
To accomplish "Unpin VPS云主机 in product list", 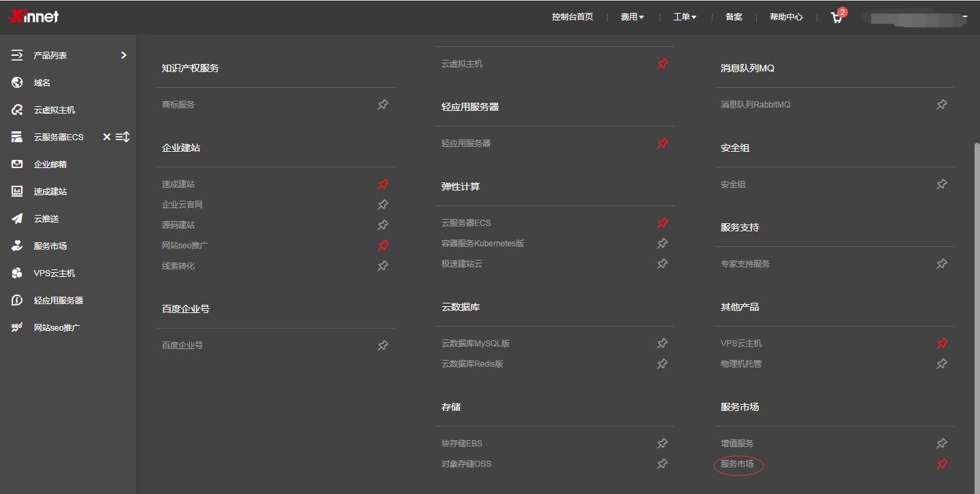I will [x=942, y=344].
